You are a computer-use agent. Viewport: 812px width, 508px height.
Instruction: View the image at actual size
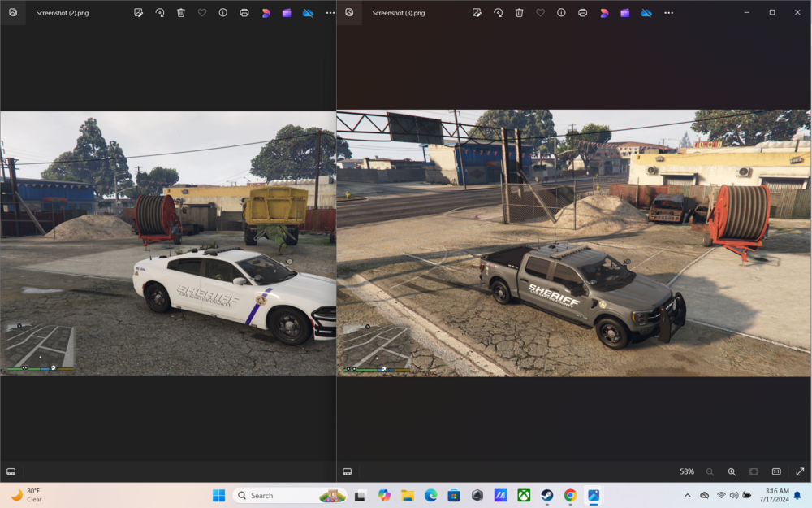pos(775,471)
